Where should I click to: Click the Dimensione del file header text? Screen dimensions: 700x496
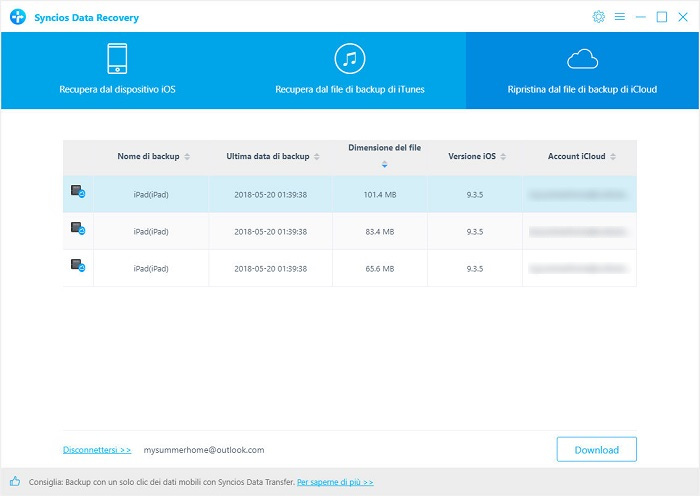click(384, 148)
